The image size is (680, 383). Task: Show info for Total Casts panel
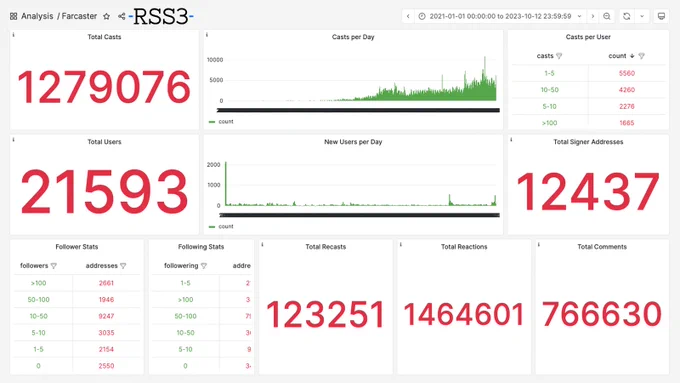(x=13, y=35)
